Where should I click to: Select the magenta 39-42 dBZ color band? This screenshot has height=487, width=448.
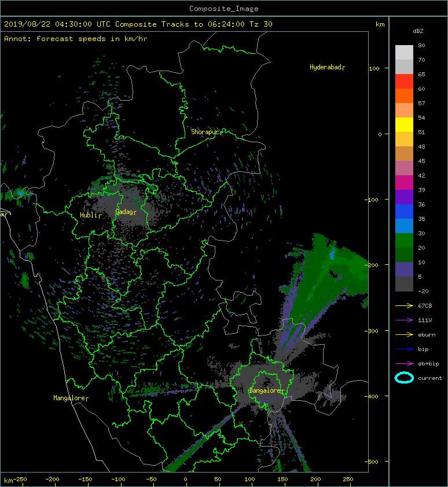[404, 183]
